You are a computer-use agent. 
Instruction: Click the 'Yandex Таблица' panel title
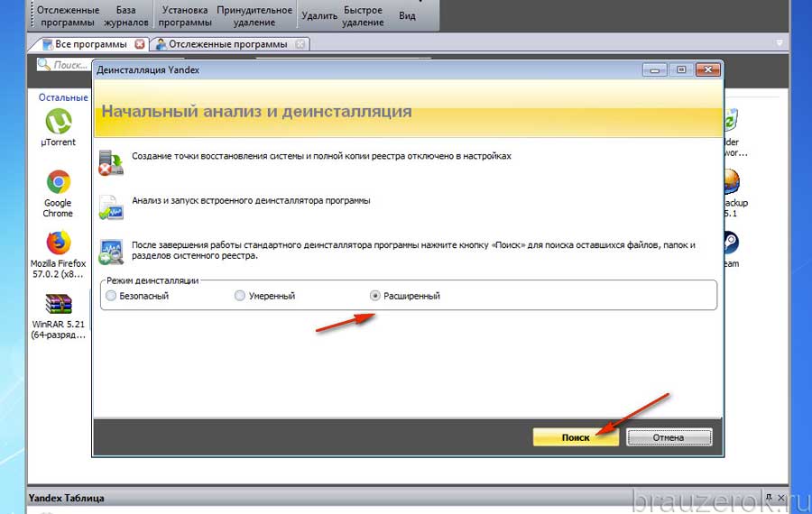[x=66, y=498]
